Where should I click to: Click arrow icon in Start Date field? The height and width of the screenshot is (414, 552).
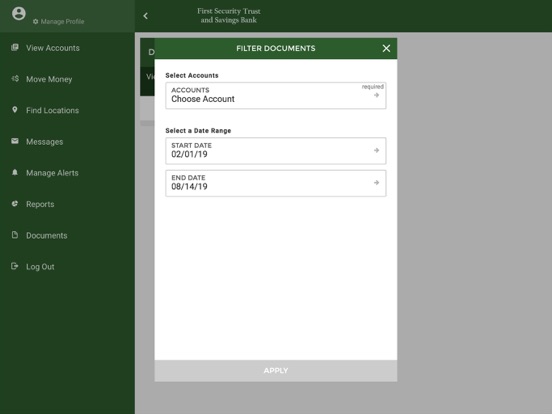376,150
